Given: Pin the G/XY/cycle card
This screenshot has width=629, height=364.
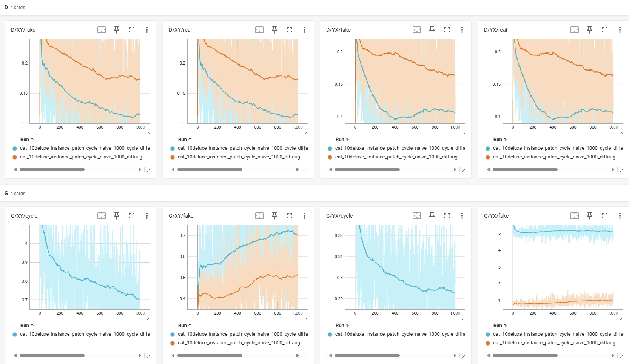Looking at the screenshot, I should (x=117, y=216).
